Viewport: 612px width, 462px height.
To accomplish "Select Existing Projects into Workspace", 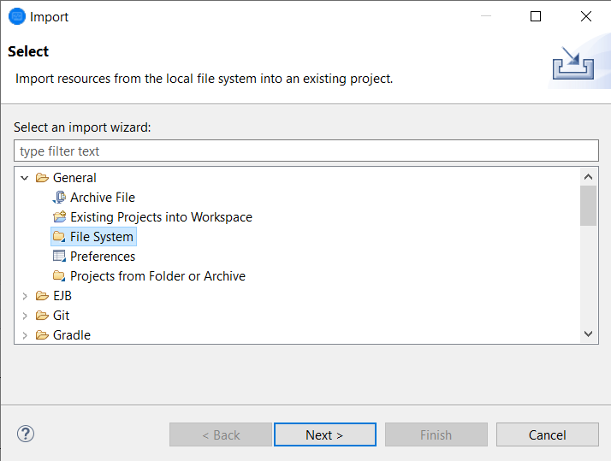I will click(x=161, y=217).
